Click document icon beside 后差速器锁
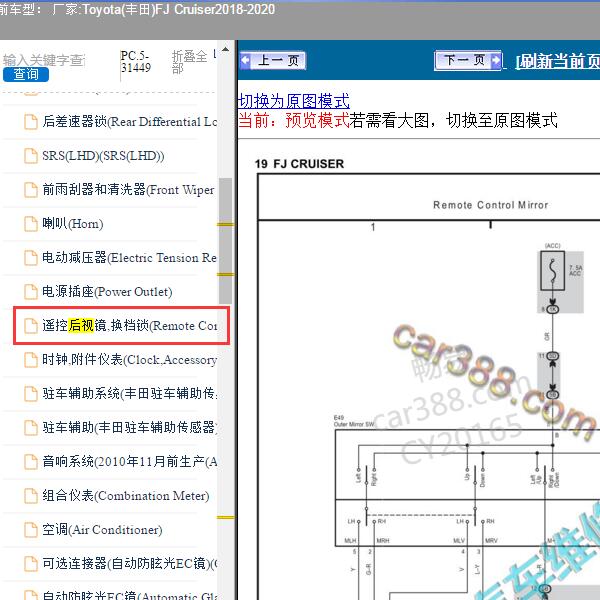Screen dimensions: 600x600 [x=31, y=122]
